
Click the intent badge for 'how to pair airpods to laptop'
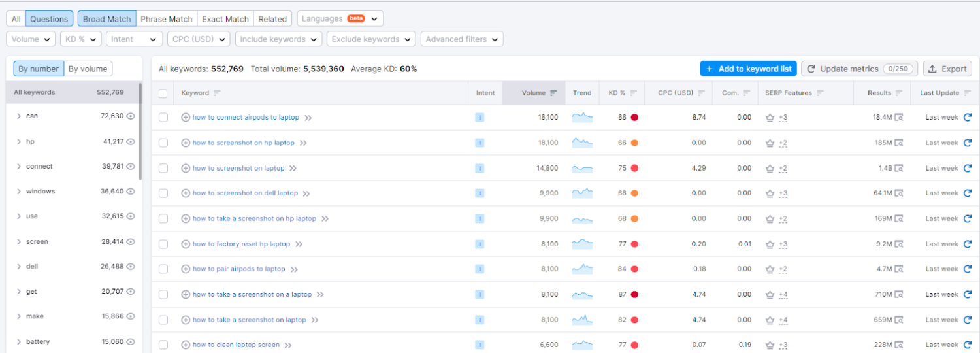tap(480, 269)
